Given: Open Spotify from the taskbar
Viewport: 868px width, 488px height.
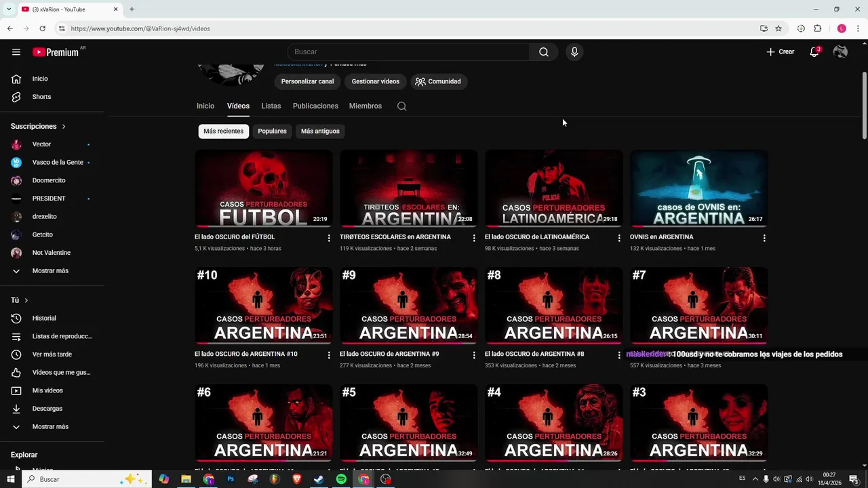Looking at the screenshot, I should tap(341, 479).
